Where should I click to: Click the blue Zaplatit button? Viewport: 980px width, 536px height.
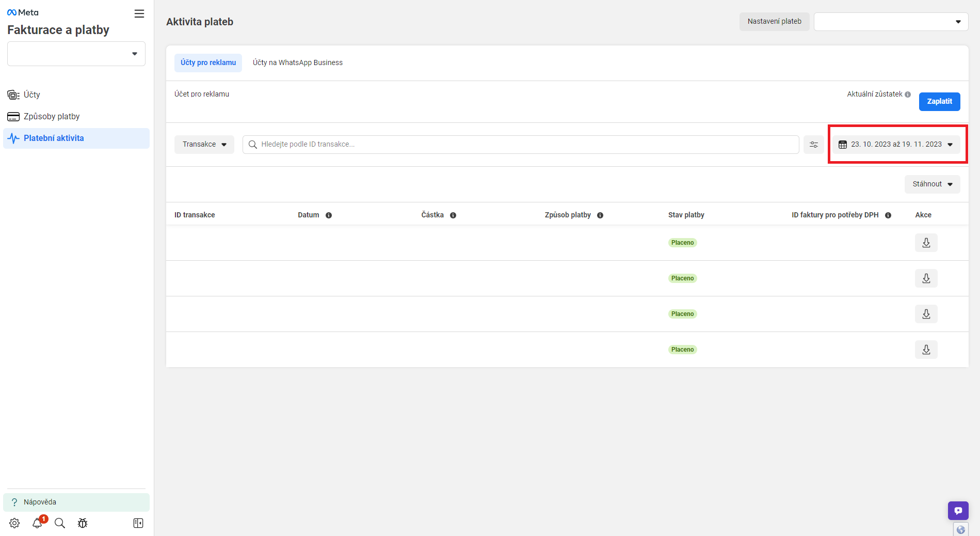coord(939,101)
